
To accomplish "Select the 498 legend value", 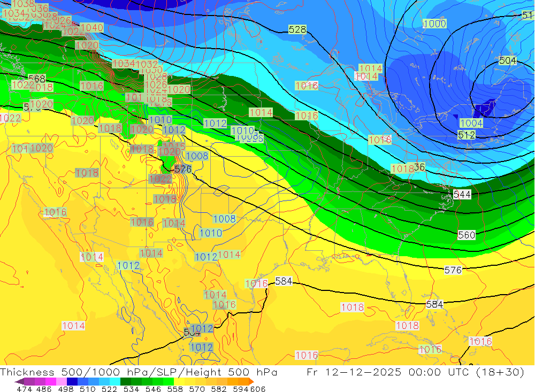I will [66, 389].
